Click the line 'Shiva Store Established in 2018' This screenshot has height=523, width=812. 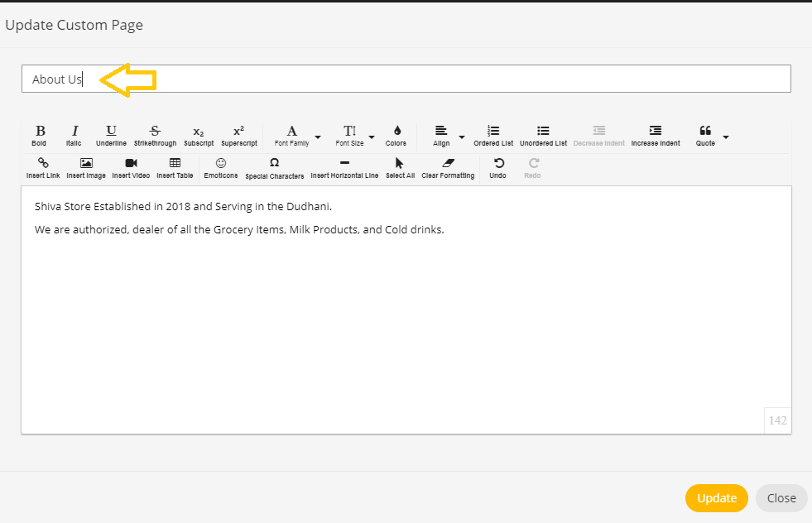[x=183, y=207]
